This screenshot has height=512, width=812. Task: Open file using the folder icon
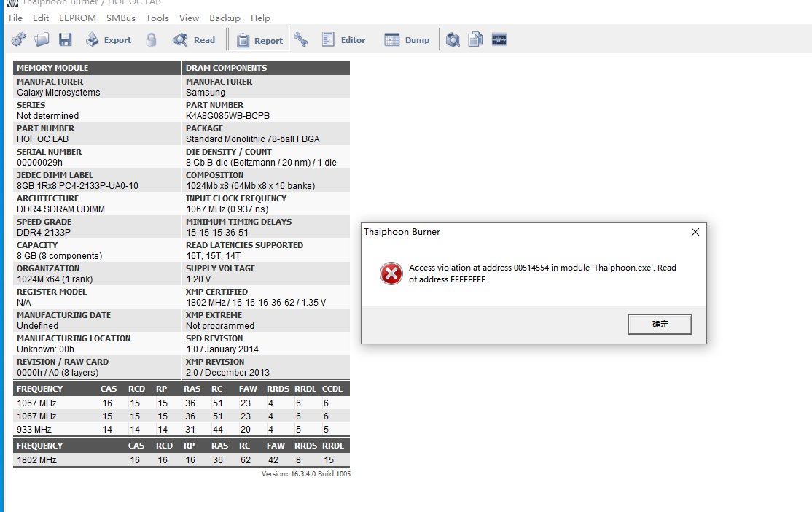tap(42, 40)
